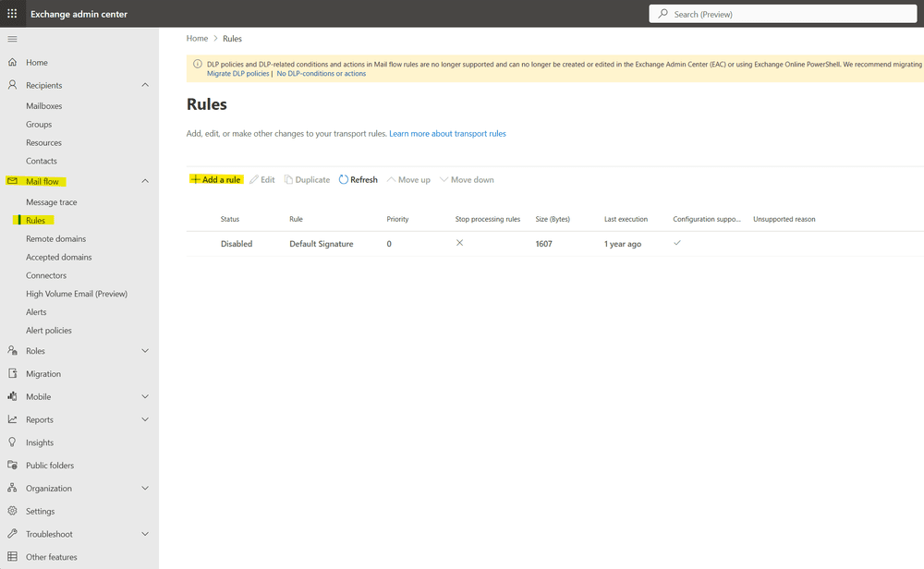This screenshot has height=569, width=924.
Task: Open Alert policies in the sidebar
Action: point(49,330)
